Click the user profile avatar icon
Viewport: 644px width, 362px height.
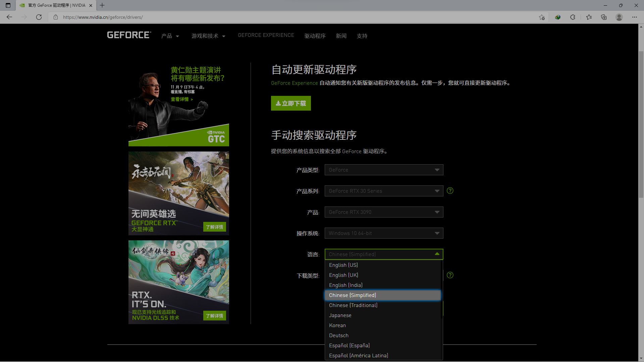click(x=619, y=17)
